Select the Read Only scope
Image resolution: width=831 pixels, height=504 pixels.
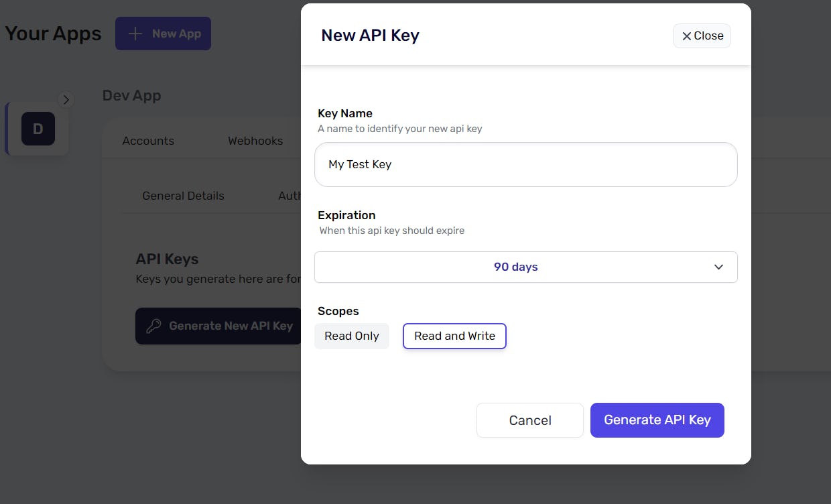[351, 336]
